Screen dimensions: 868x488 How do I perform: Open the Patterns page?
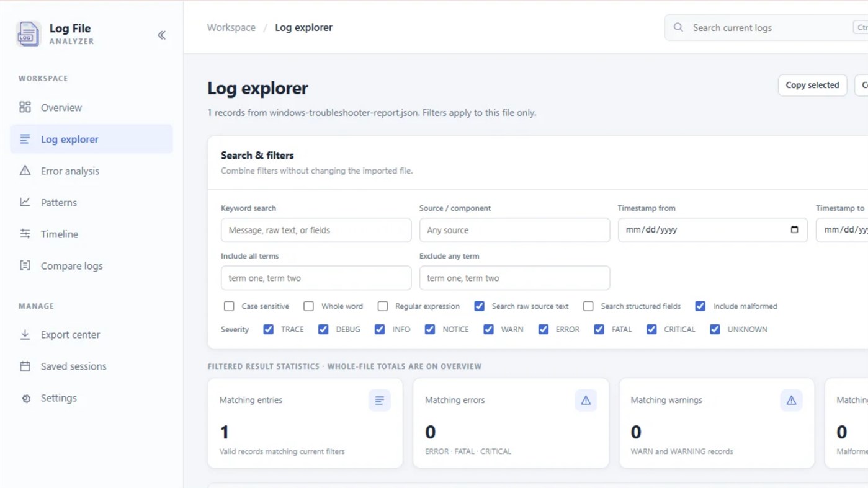(91, 202)
